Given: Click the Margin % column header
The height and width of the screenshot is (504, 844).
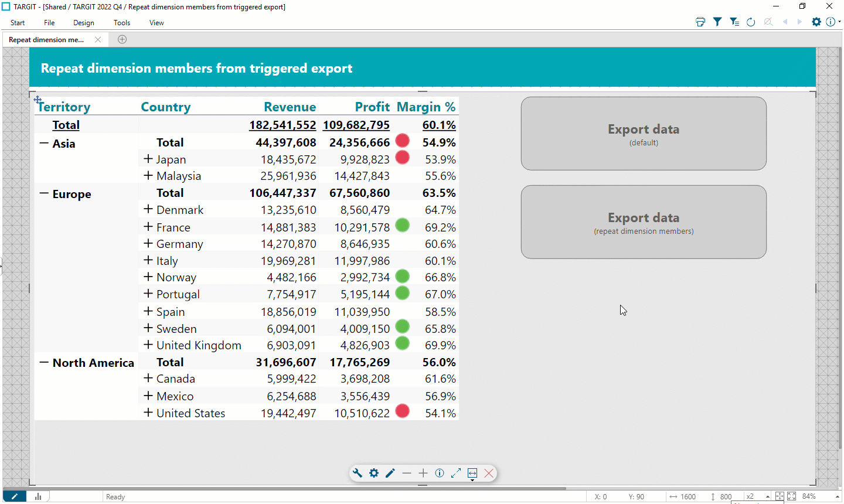Looking at the screenshot, I should tap(426, 107).
